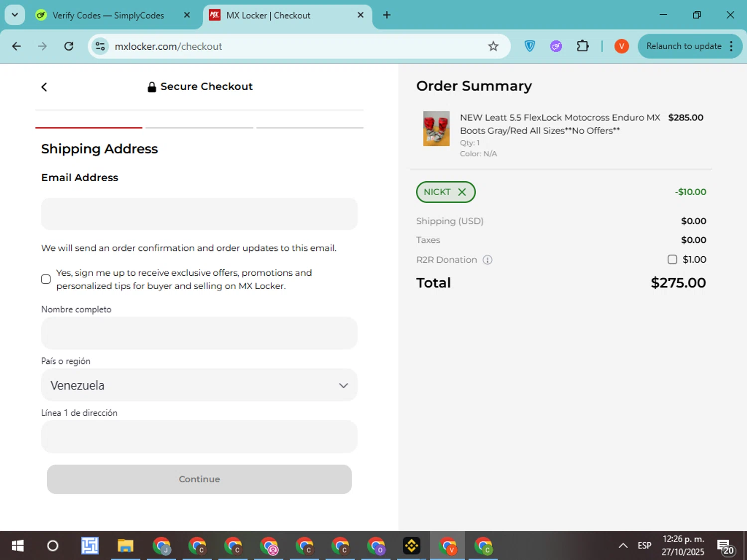Click the $285.00 item price
747x560 pixels.
coord(686,118)
